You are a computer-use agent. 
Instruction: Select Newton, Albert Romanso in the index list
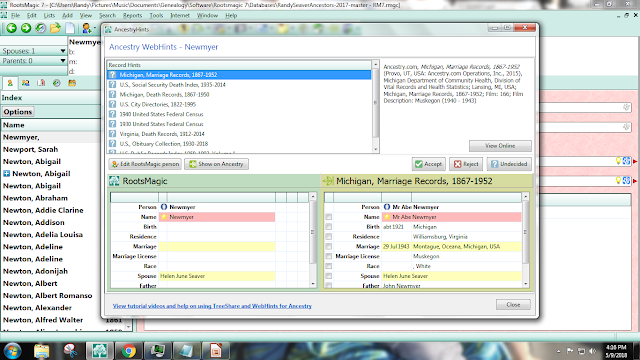click(x=47, y=296)
